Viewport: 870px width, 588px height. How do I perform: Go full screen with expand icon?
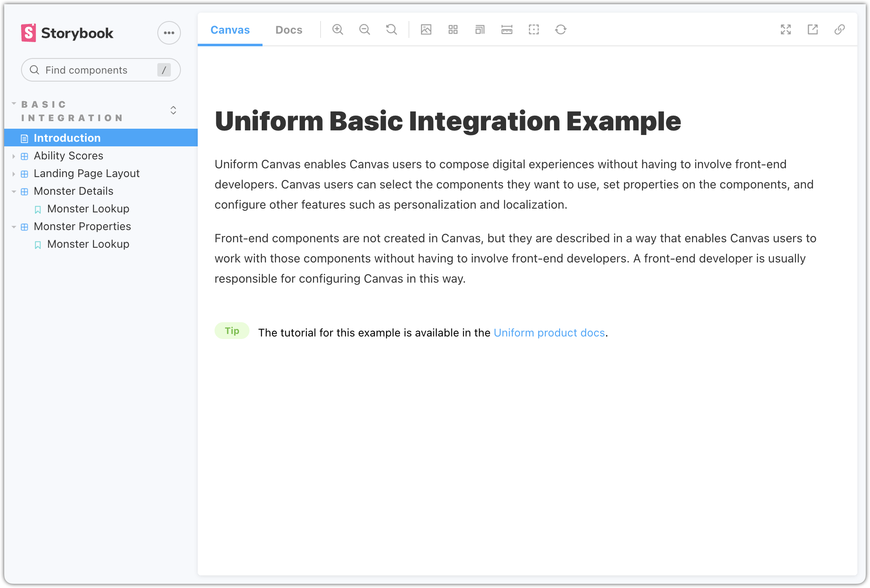(786, 29)
